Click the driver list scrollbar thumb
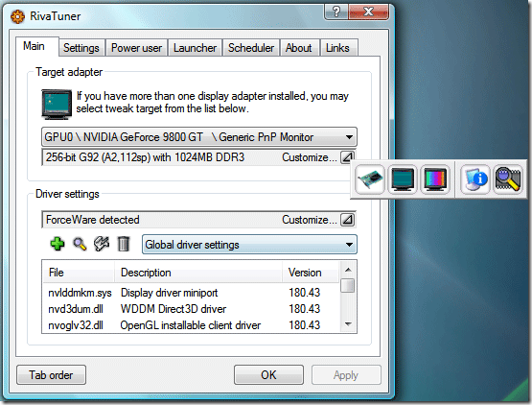 click(348, 285)
